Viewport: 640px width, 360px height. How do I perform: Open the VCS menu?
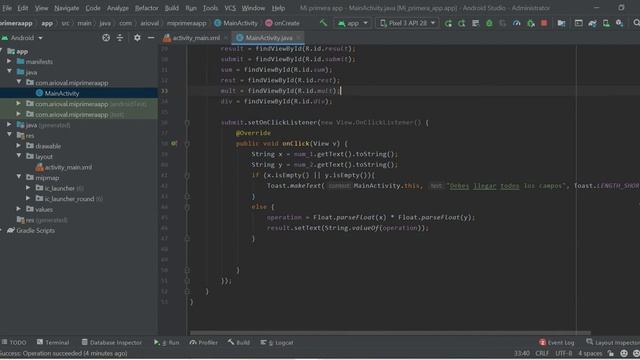(x=230, y=8)
